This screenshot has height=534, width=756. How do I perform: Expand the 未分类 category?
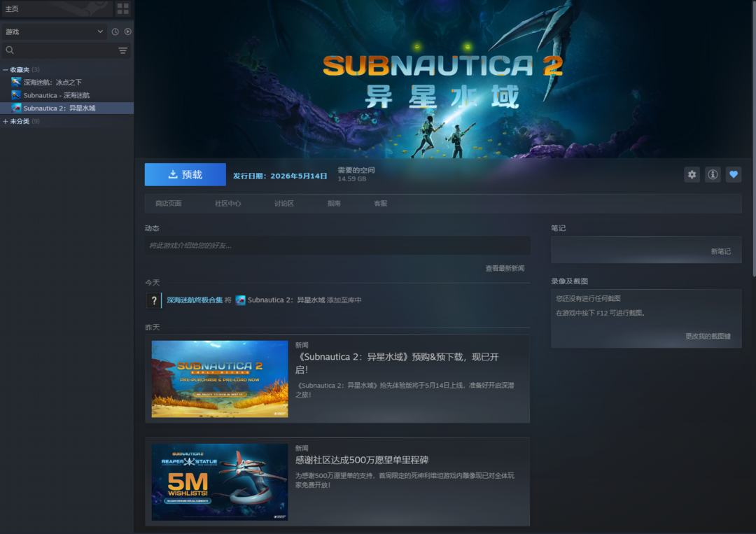pyautogui.click(x=6, y=122)
